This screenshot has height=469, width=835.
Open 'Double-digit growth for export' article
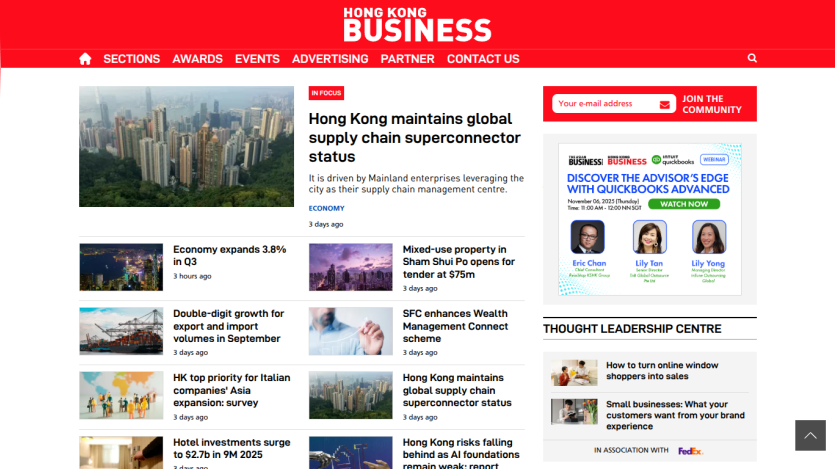pyautogui.click(x=228, y=326)
